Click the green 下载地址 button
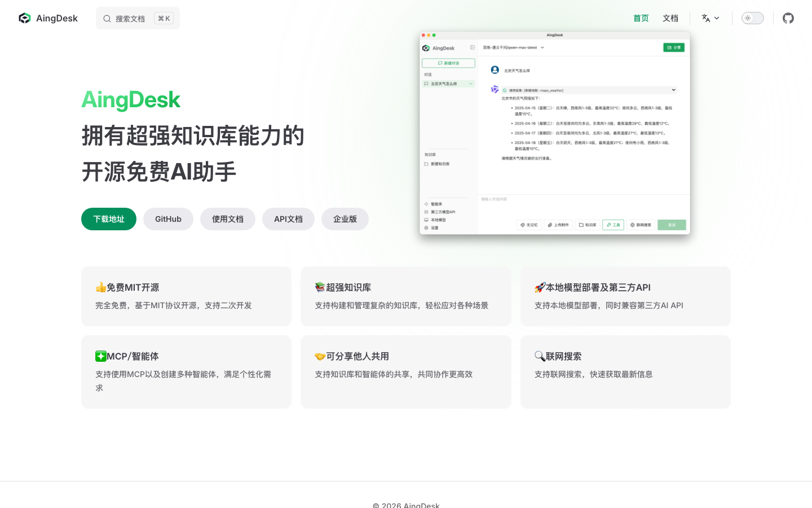Screen dimensions: 812x508 109,219
